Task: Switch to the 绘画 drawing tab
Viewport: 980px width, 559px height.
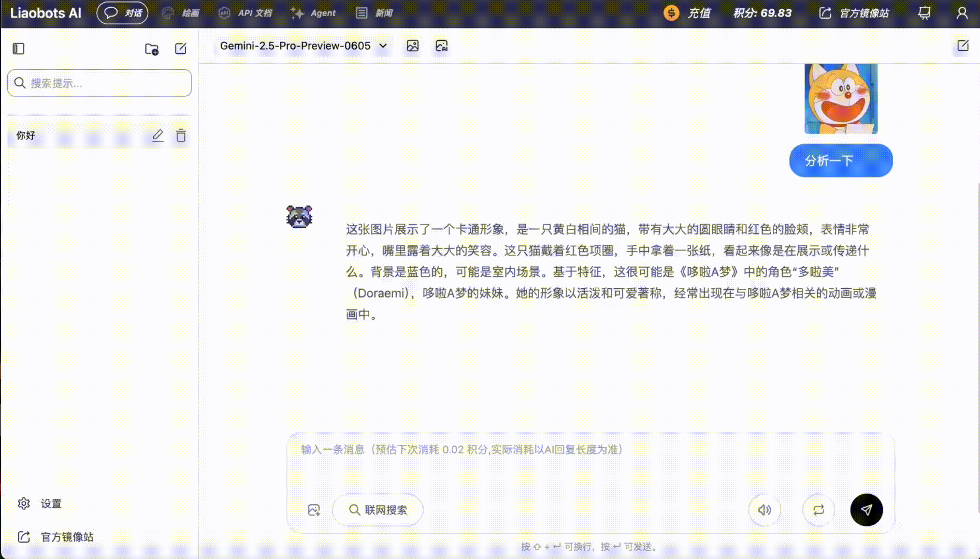Action: pos(181,13)
